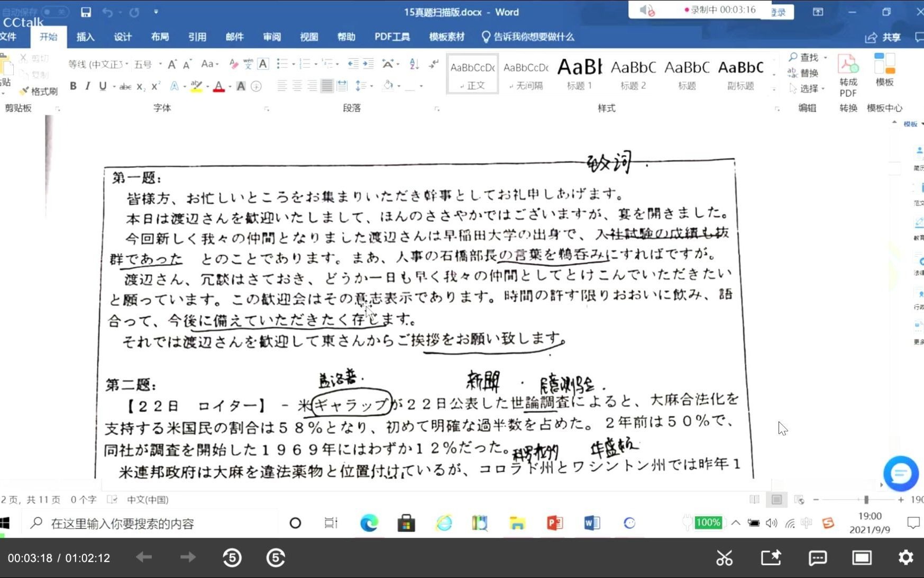Switch to the 布局 ribbon tab

click(160, 37)
